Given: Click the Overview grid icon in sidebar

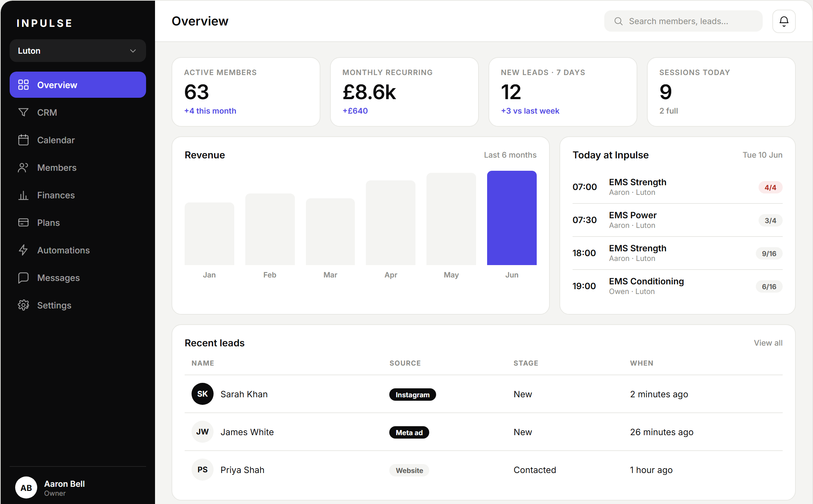Looking at the screenshot, I should pos(23,85).
